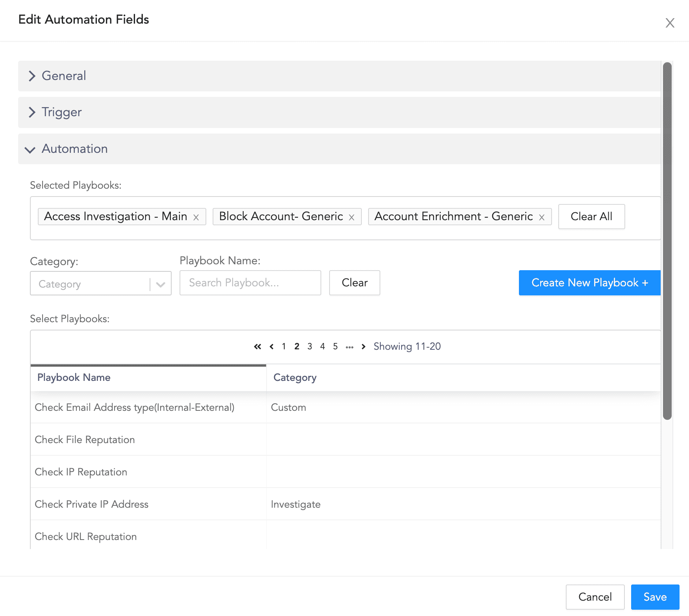Go to page 4 of playbooks
This screenshot has width=689, height=616.
322,347
